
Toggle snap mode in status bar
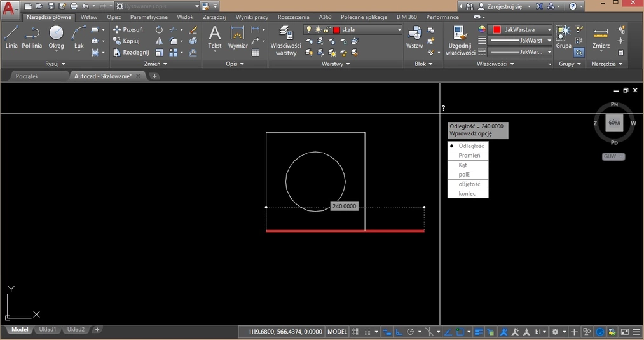367,332
